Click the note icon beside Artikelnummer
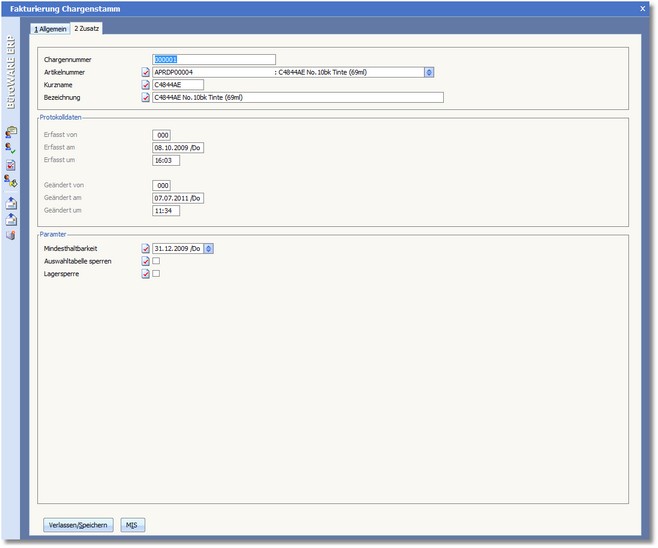This screenshot has width=658, height=548. click(146, 72)
